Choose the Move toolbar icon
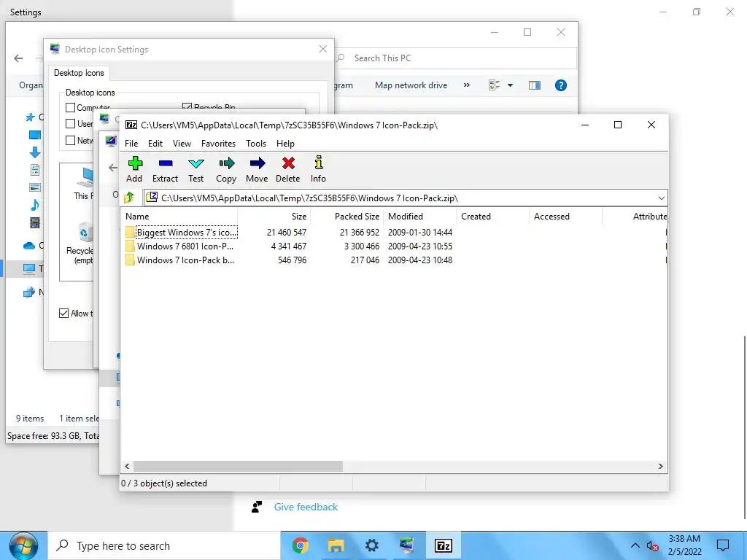This screenshot has height=560, width=747. (x=258, y=163)
